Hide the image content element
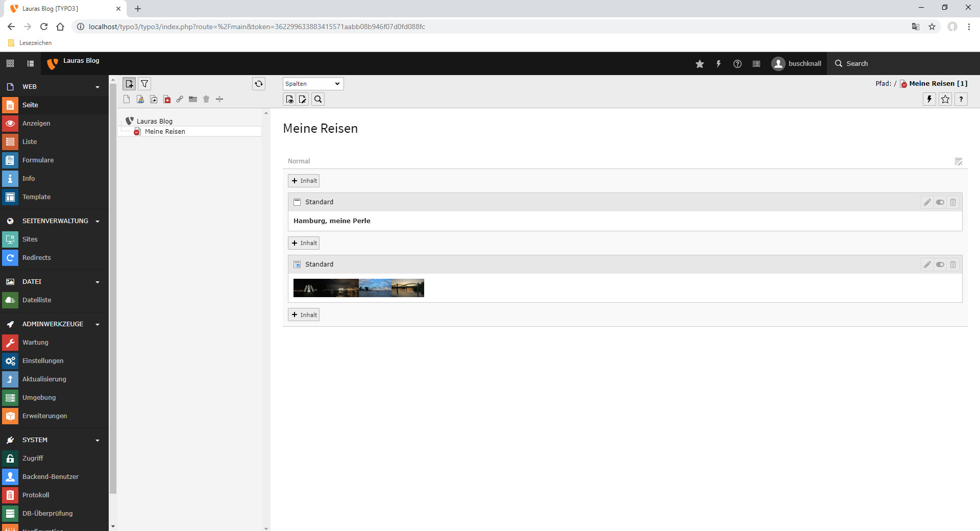Image resolution: width=980 pixels, height=531 pixels. click(940, 264)
